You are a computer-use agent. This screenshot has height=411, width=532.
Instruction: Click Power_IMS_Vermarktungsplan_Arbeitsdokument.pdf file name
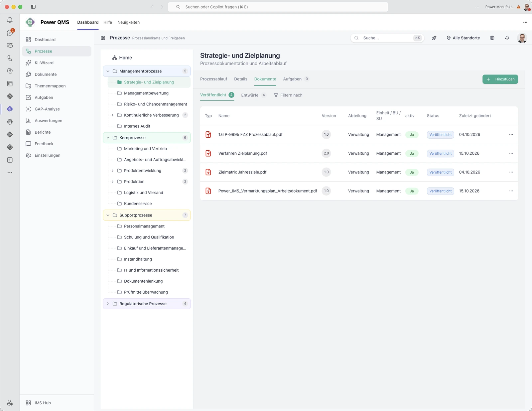pos(268,191)
